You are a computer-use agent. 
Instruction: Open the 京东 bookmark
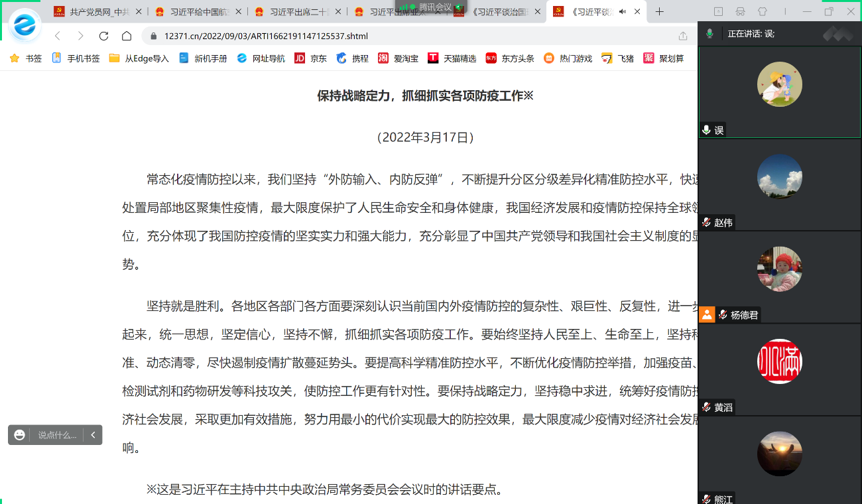pos(310,58)
